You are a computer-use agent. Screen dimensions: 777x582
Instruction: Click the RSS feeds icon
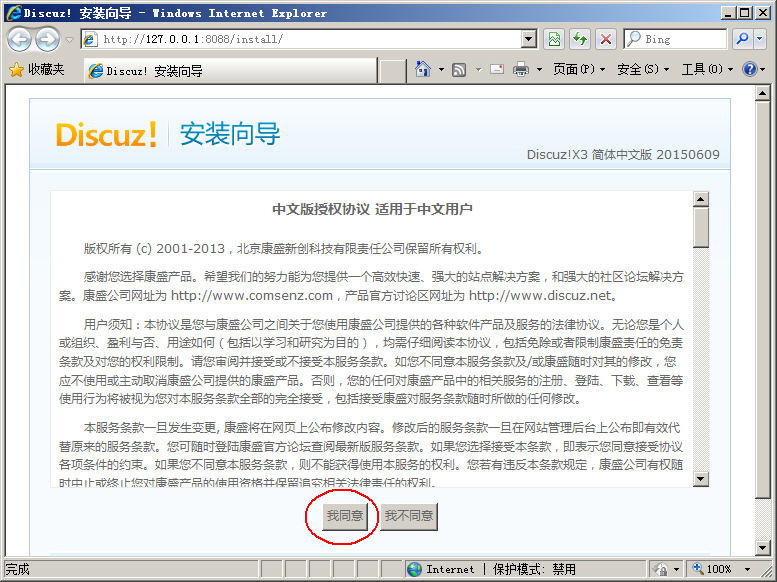click(x=459, y=70)
